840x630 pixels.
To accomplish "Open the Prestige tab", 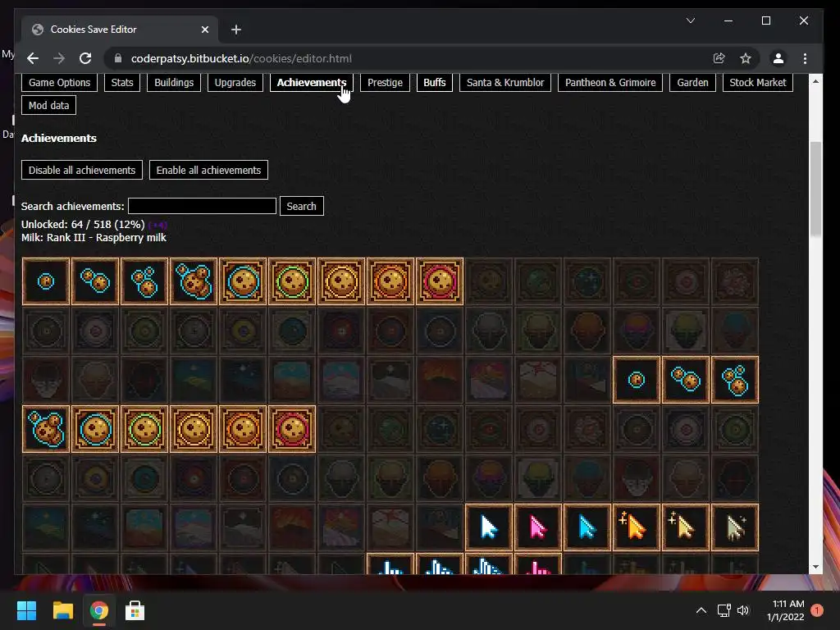I will click(x=385, y=83).
